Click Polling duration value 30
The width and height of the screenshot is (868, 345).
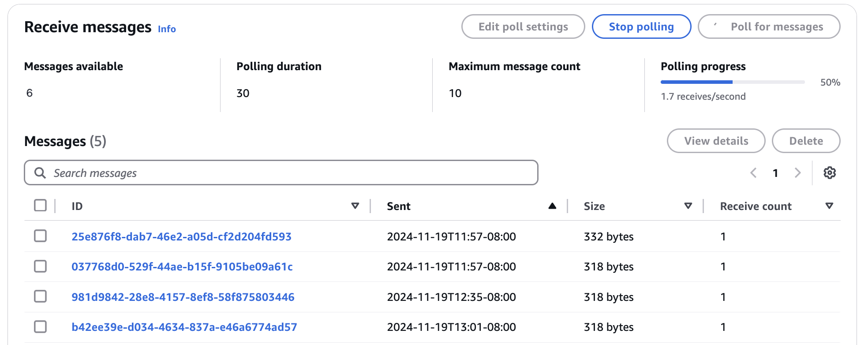[243, 93]
